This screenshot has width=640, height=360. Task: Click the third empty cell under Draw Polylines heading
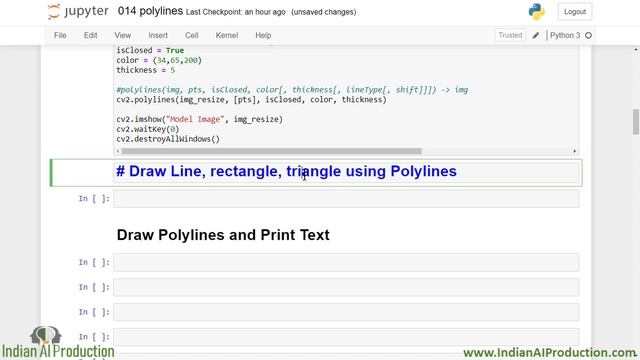[346, 312]
